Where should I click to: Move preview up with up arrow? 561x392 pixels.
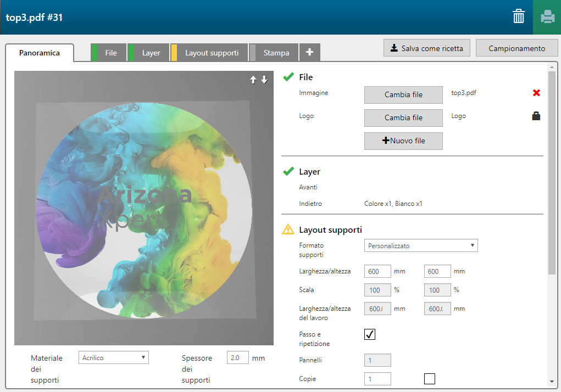(x=253, y=80)
